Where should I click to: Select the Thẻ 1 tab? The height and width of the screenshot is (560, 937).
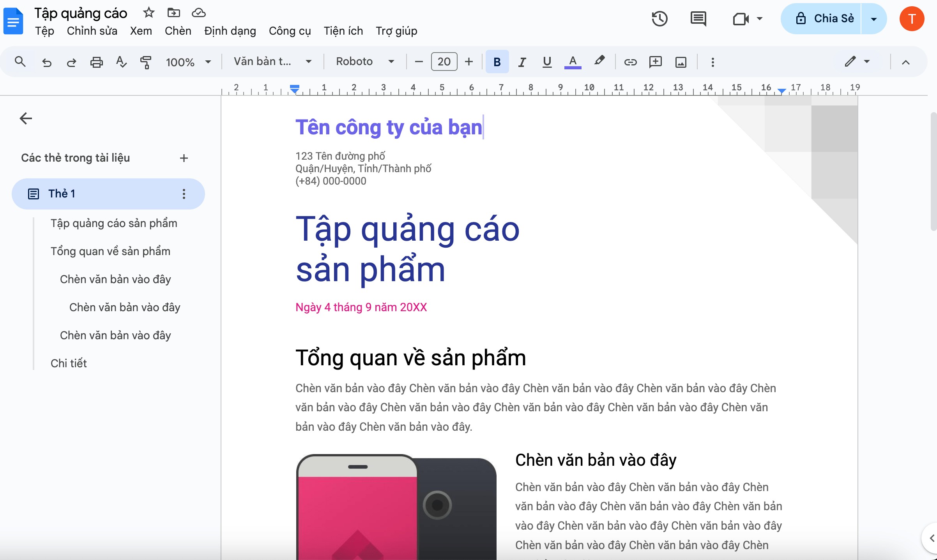click(108, 194)
